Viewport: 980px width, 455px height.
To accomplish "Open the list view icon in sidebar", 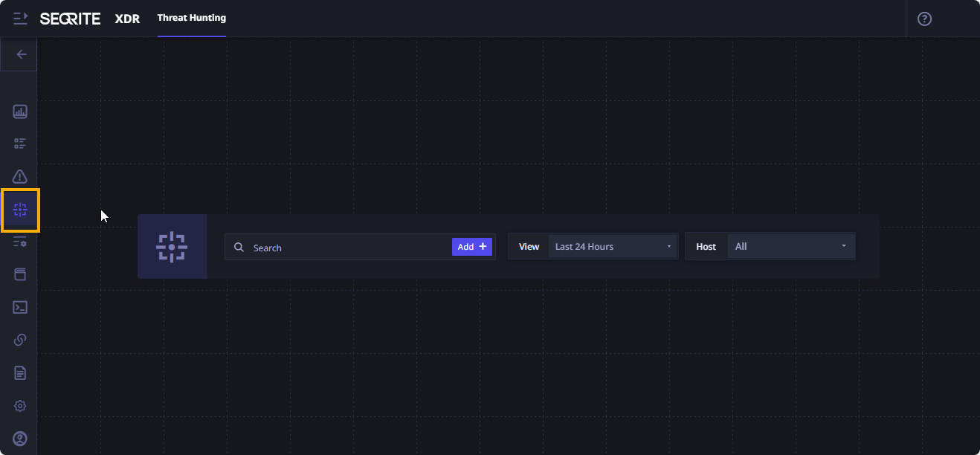I will point(20,143).
